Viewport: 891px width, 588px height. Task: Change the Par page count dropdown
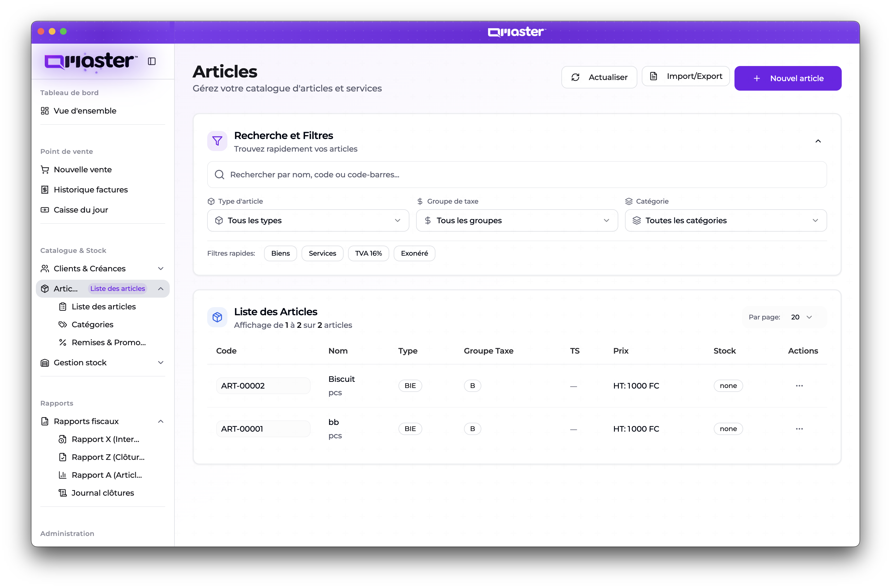[801, 317]
